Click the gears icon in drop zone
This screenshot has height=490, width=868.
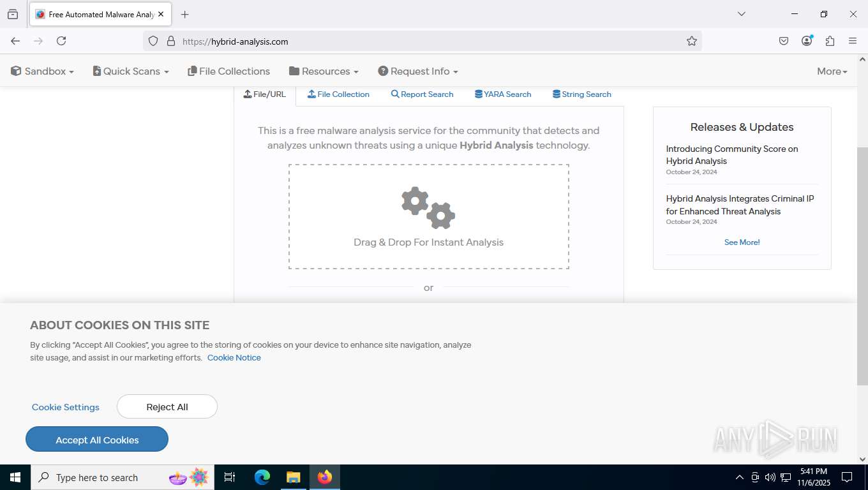click(x=428, y=208)
